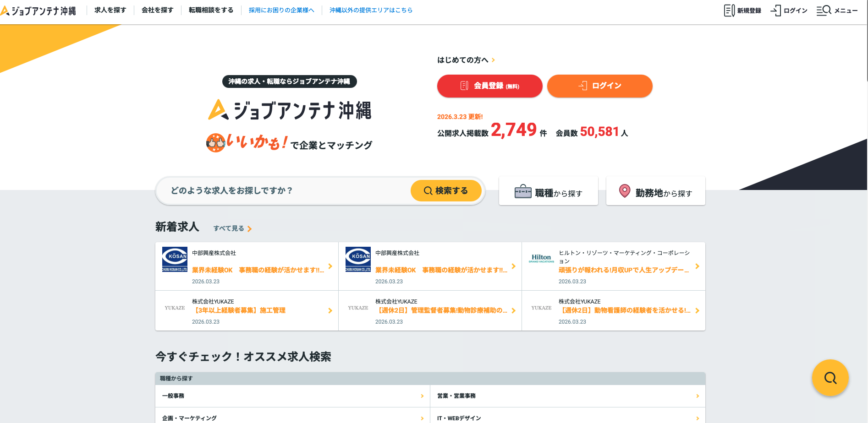The width and height of the screenshot is (868, 423).
Task: Expand the 企画・マーケティング category row
Action: point(292,418)
